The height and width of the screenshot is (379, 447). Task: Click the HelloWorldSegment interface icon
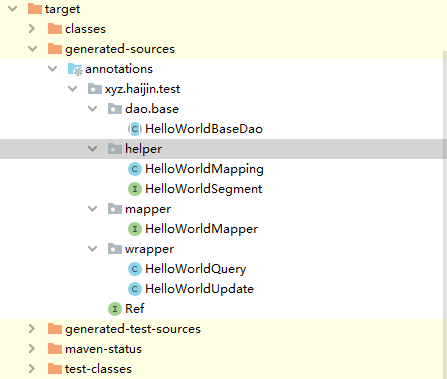(135, 189)
